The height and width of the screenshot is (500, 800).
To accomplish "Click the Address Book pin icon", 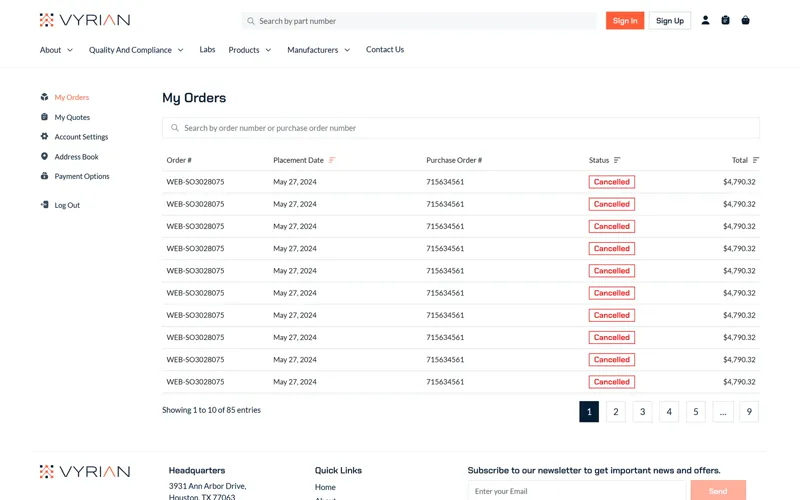I will (44, 156).
